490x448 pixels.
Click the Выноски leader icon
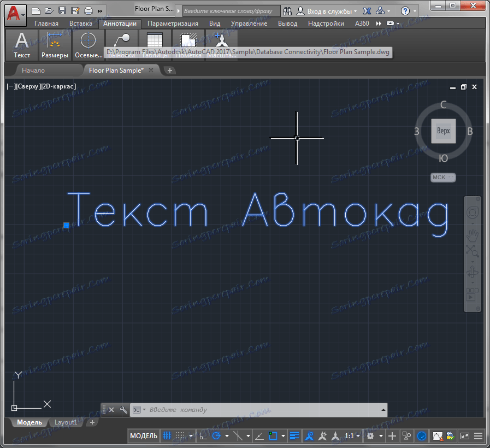coord(122,40)
